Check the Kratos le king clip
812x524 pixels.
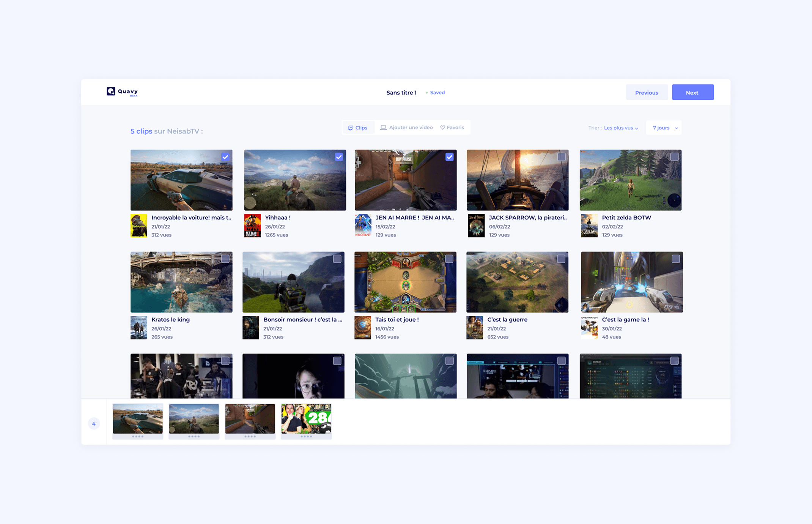tap(225, 259)
